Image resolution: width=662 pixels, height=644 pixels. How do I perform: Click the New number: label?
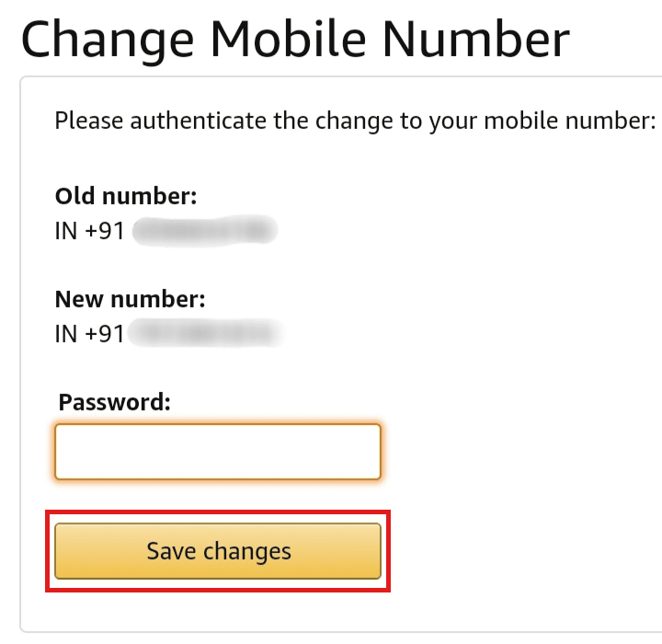tap(130, 299)
